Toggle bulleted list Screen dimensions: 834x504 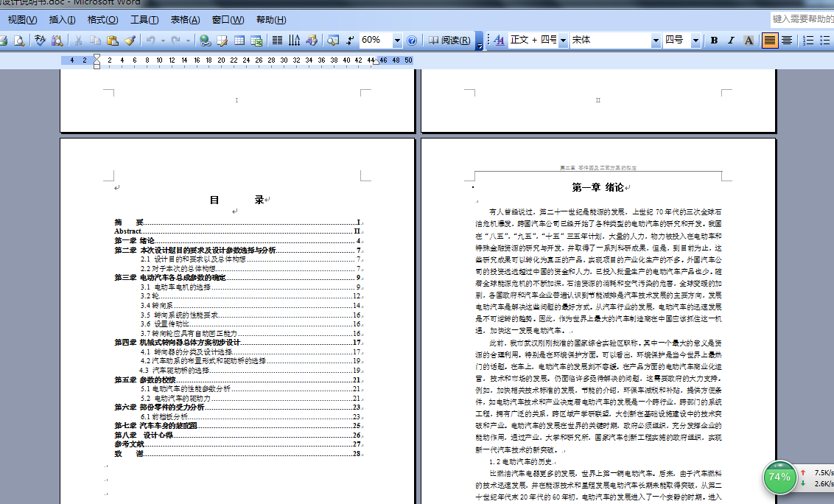[x=825, y=41]
